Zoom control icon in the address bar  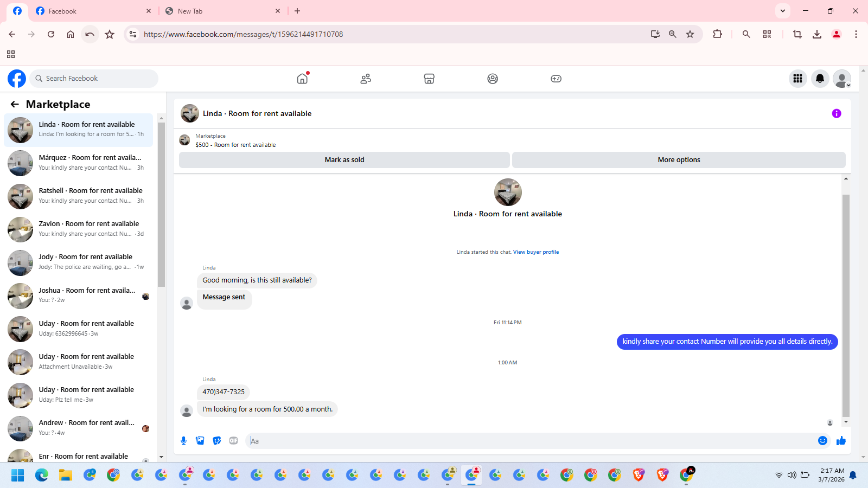click(673, 34)
